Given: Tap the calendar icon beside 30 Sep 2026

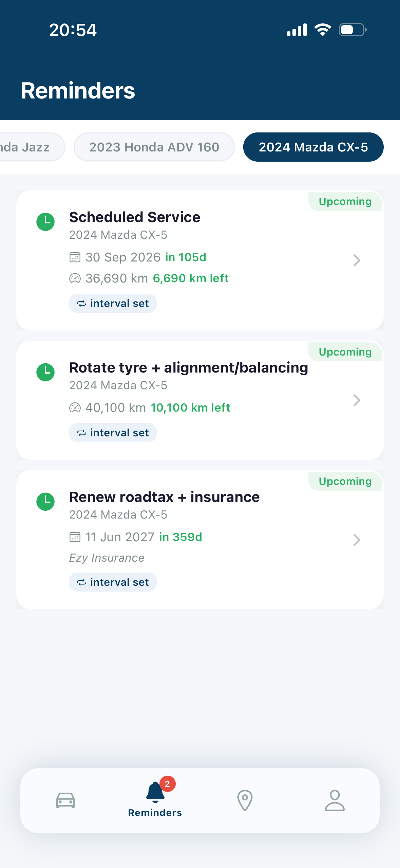Looking at the screenshot, I should 75,257.
